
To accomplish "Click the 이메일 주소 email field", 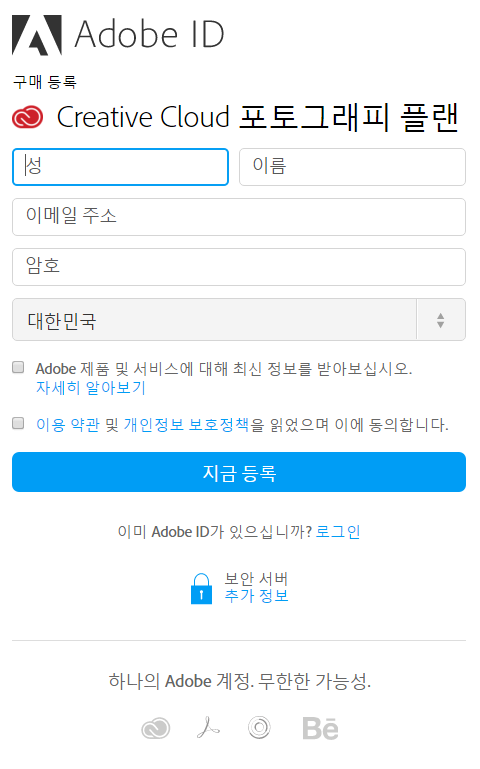I will [x=239, y=217].
